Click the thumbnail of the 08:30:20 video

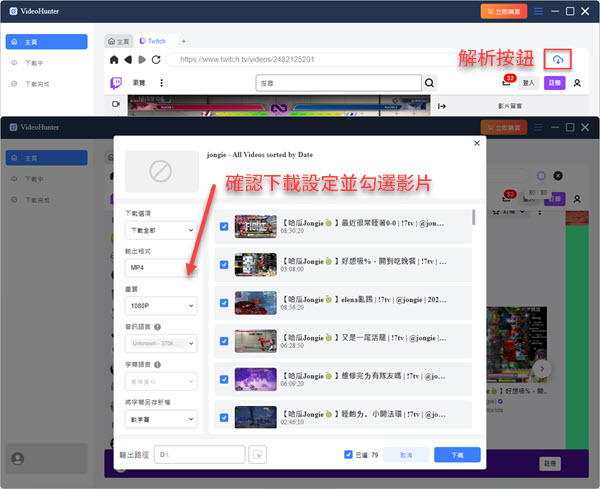[256, 227]
